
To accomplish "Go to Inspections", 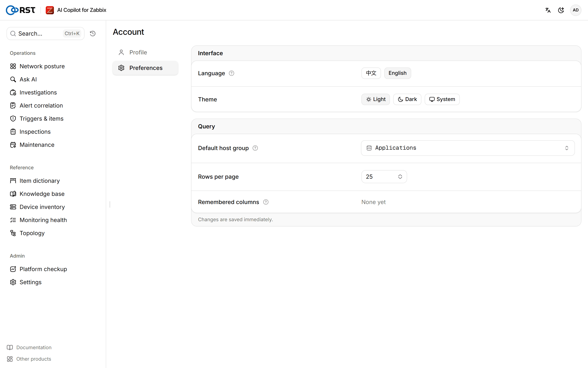I will pyautogui.click(x=53, y=132).
